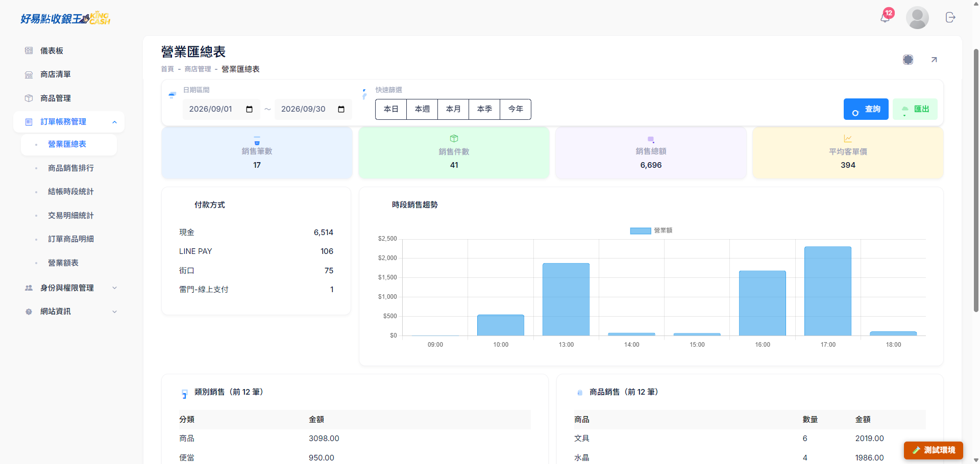Click the 文具 product row
This screenshot has height=464, width=980.
click(x=750, y=439)
